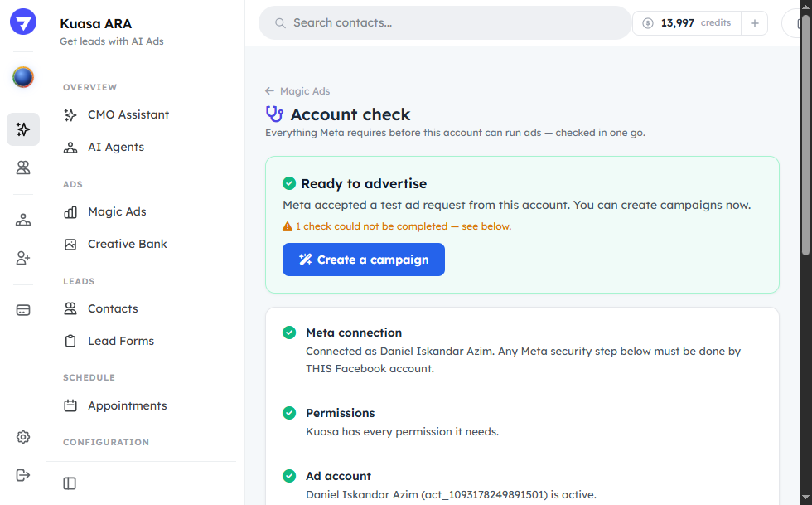This screenshot has width=812, height=505.
Task: Click the Kuasa logo icon
Action: pos(23,22)
